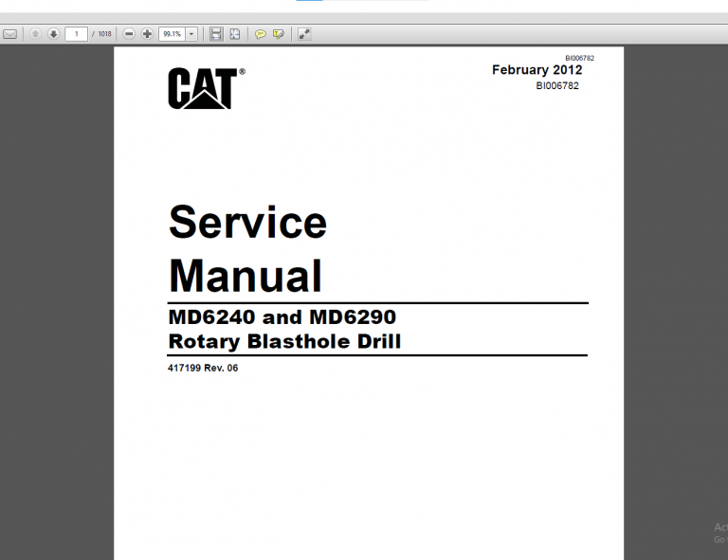The width and height of the screenshot is (728, 560).
Task: Click '417199 Rev. 06' revision text
Action: click(203, 368)
